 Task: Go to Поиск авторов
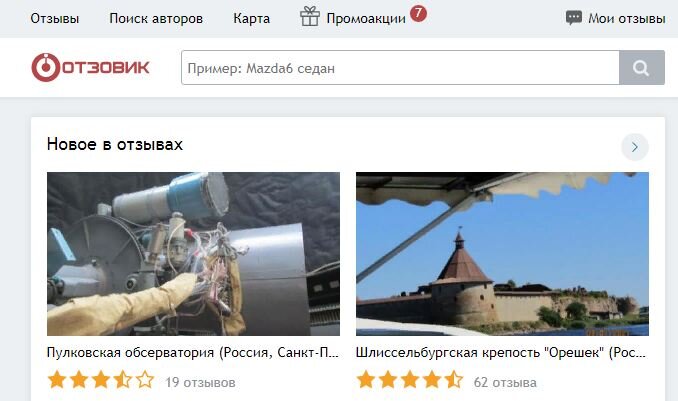coord(156,19)
